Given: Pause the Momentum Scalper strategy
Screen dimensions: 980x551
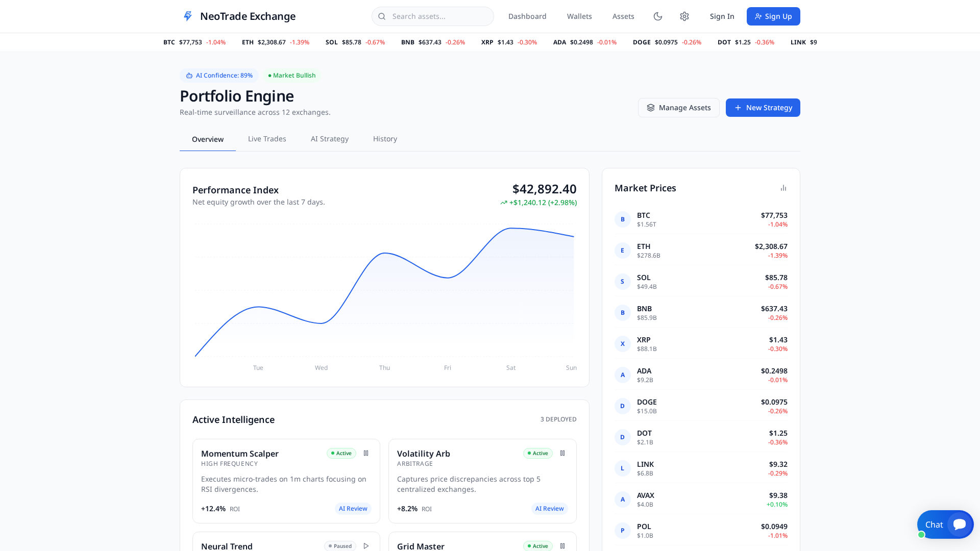Looking at the screenshot, I should click(366, 453).
